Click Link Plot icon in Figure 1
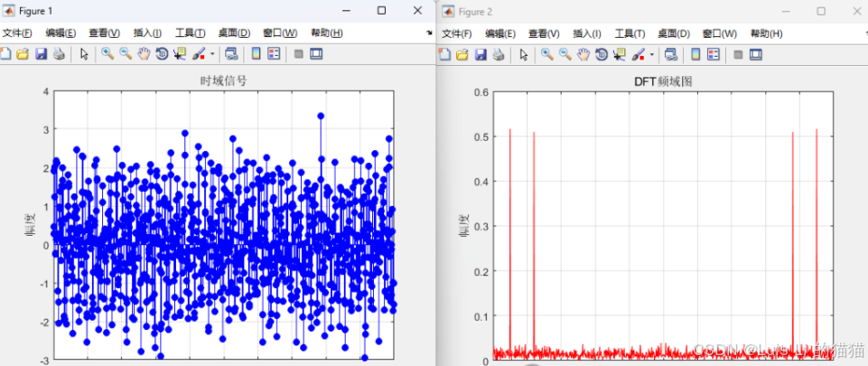This screenshot has width=868, height=366. [231, 54]
